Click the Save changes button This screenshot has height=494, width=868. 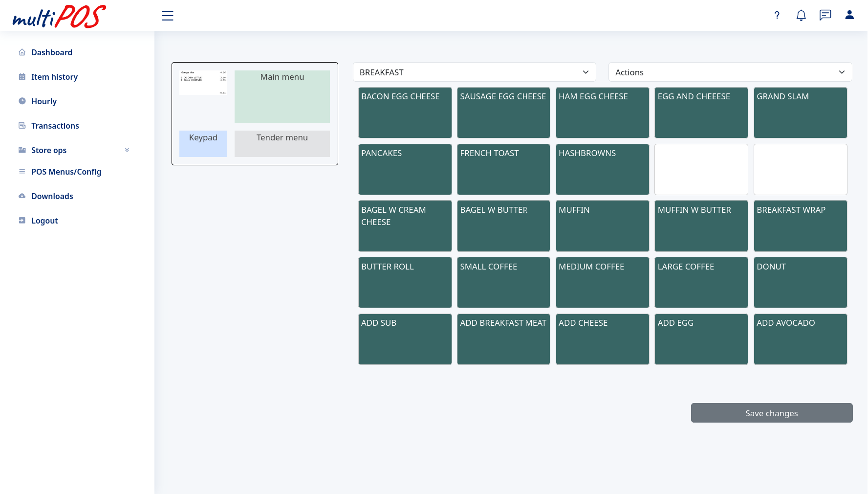pyautogui.click(x=771, y=413)
